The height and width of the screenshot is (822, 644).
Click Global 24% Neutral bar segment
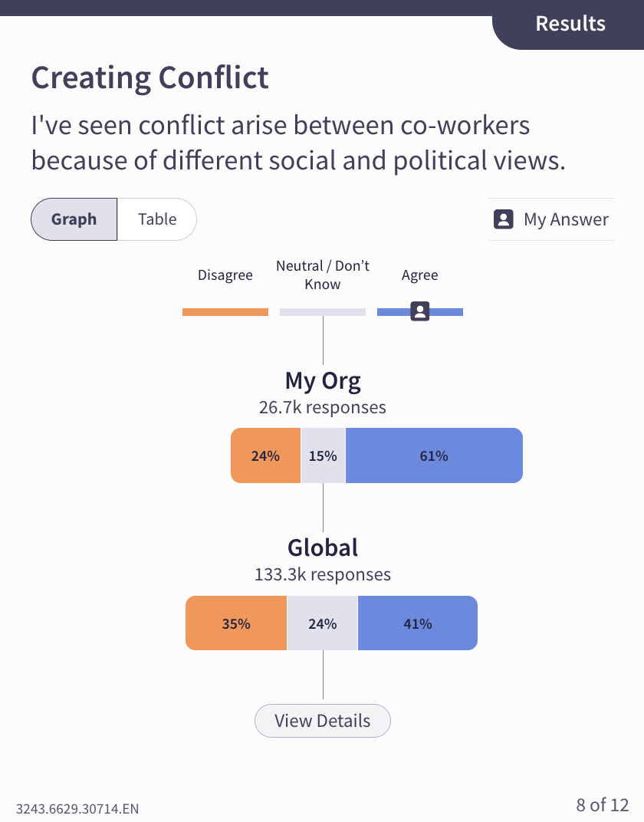coord(322,623)
